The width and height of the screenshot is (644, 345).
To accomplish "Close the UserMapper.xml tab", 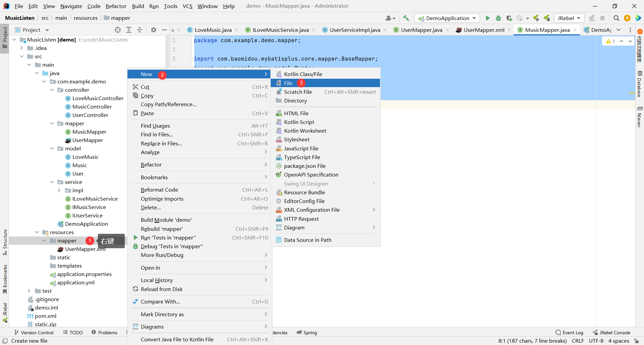I will click(509, 30).
